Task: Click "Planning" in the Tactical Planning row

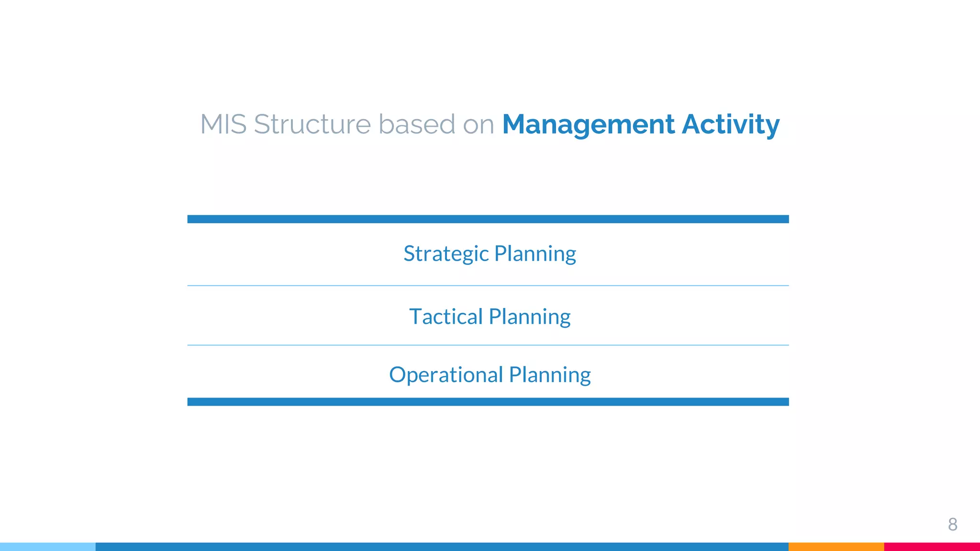Action: tap(530, 317)
